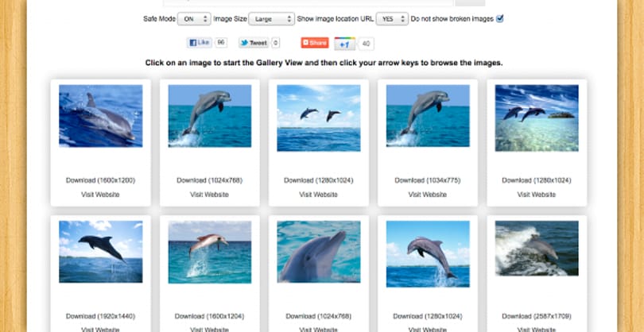Open the dolphin in wave splash thumbnail in the 2587x1709 card
The height and width of the screenshot is (332, 644).
(537, 248)
